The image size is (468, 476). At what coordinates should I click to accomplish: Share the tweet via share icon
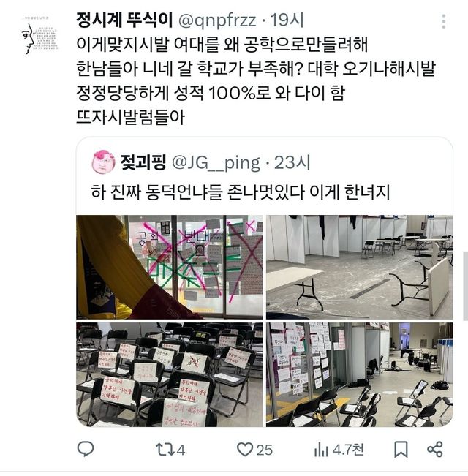pyautogui.click(x=434, y=450)
